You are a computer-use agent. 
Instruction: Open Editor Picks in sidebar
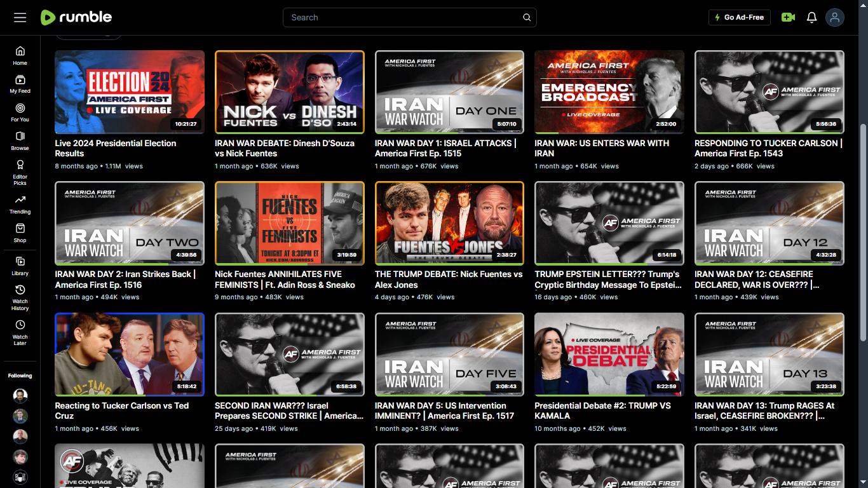point(20,173)
